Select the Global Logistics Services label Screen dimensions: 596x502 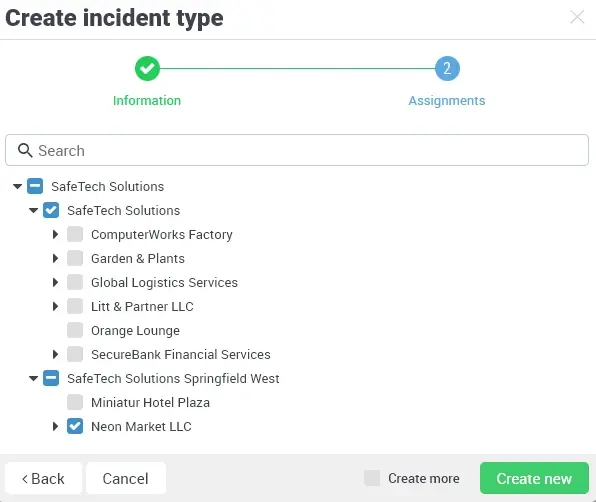[x=164, y=283]
